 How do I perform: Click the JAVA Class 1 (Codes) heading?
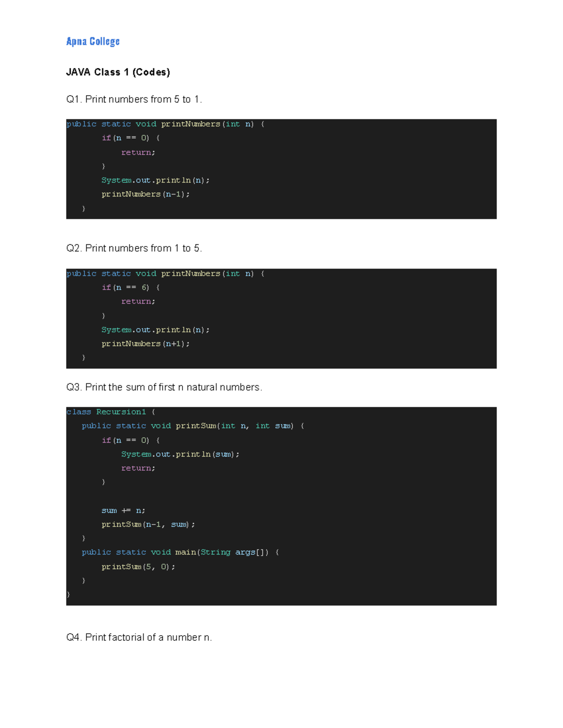coord(118,72)
